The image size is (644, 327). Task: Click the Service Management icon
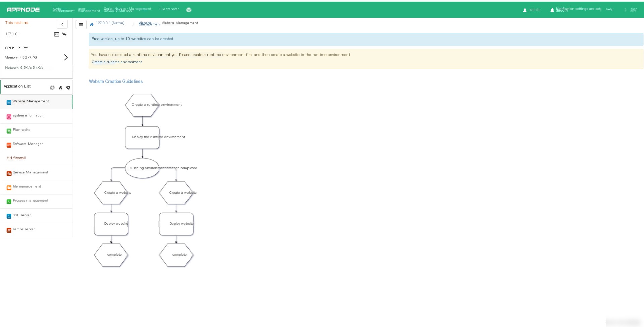9,173
